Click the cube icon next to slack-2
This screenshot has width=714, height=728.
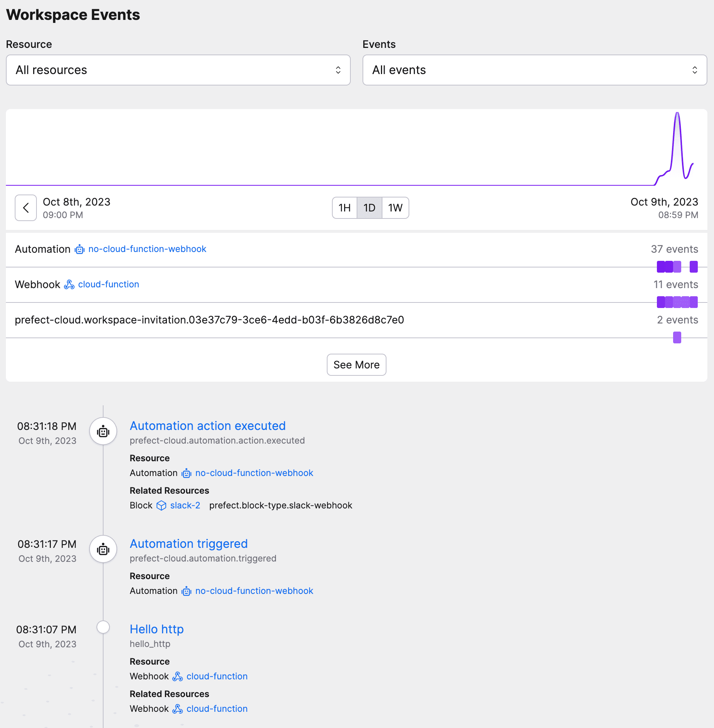click(x=161, y=505)
